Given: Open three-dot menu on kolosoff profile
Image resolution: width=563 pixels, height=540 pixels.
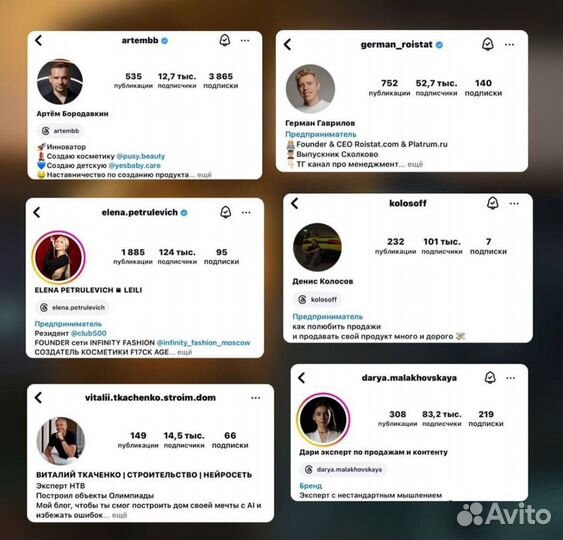Looking at the screenshot, I should tap(514, 204).
